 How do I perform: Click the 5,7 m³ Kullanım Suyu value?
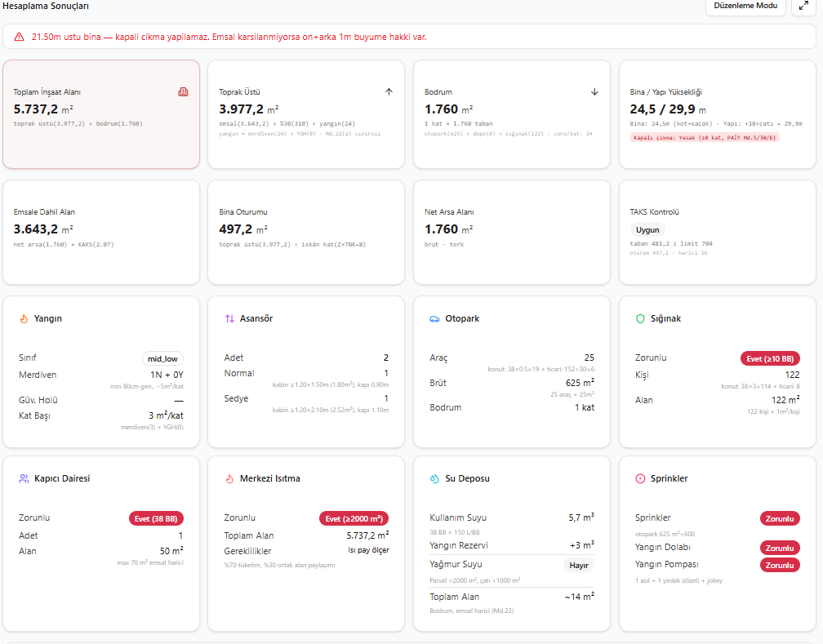[x=581, y=517]
